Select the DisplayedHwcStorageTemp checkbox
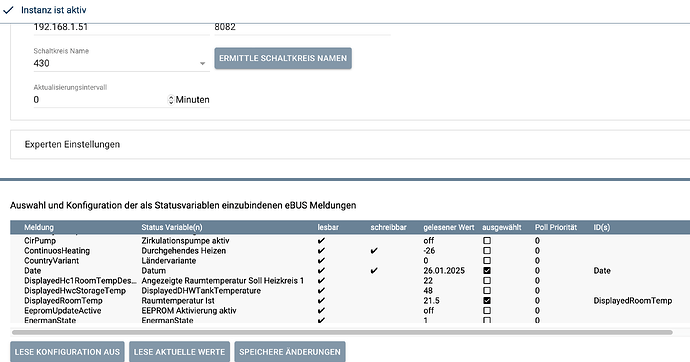 click(487, 291)
